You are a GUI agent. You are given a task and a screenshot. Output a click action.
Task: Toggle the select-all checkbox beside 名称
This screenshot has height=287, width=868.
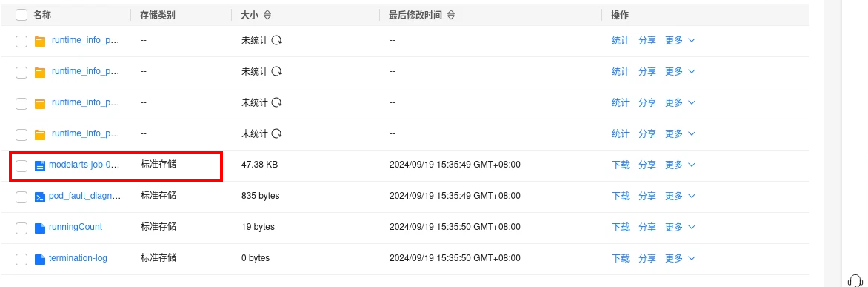pos(21,16)
